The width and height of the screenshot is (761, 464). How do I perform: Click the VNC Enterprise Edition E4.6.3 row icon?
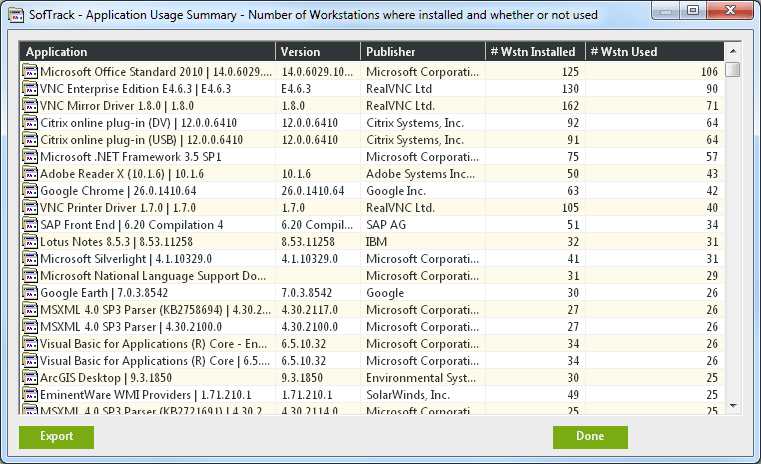pos(30,89)
